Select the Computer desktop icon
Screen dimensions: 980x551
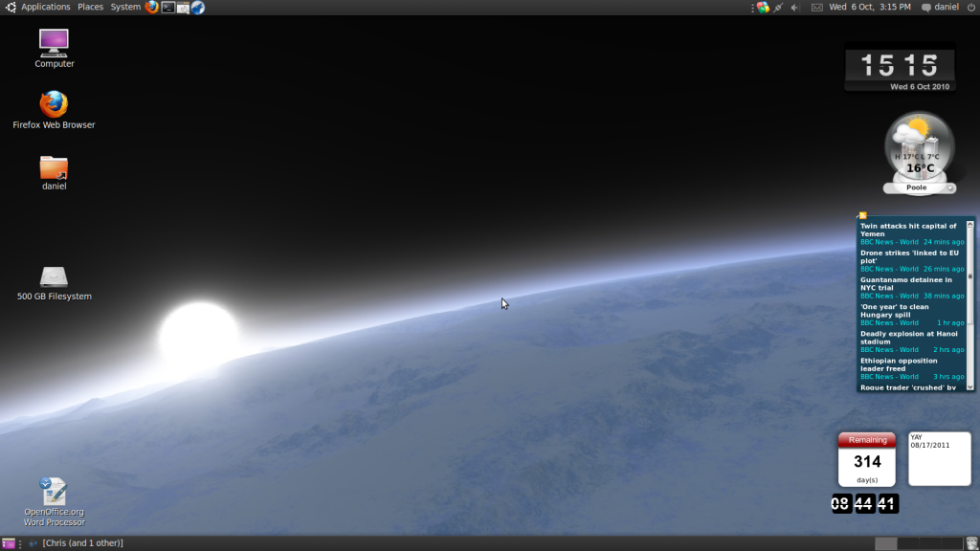pos(55,48)
